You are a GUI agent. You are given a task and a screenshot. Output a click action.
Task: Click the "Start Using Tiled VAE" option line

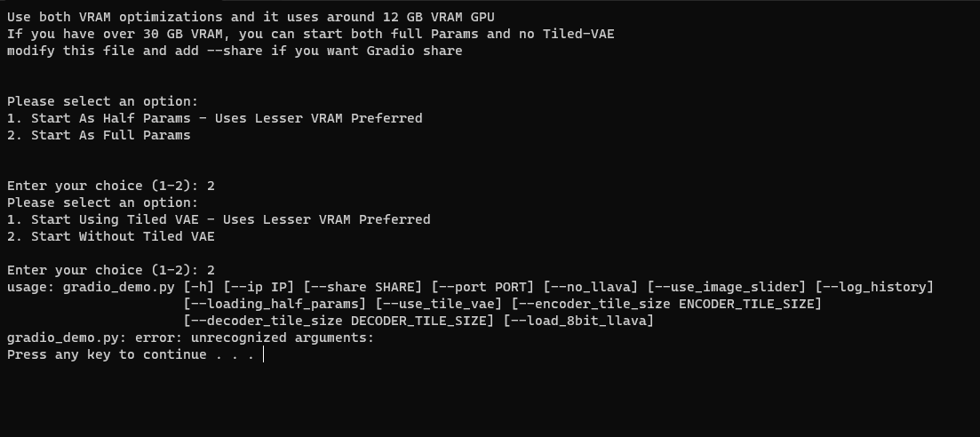pos(219,219)
